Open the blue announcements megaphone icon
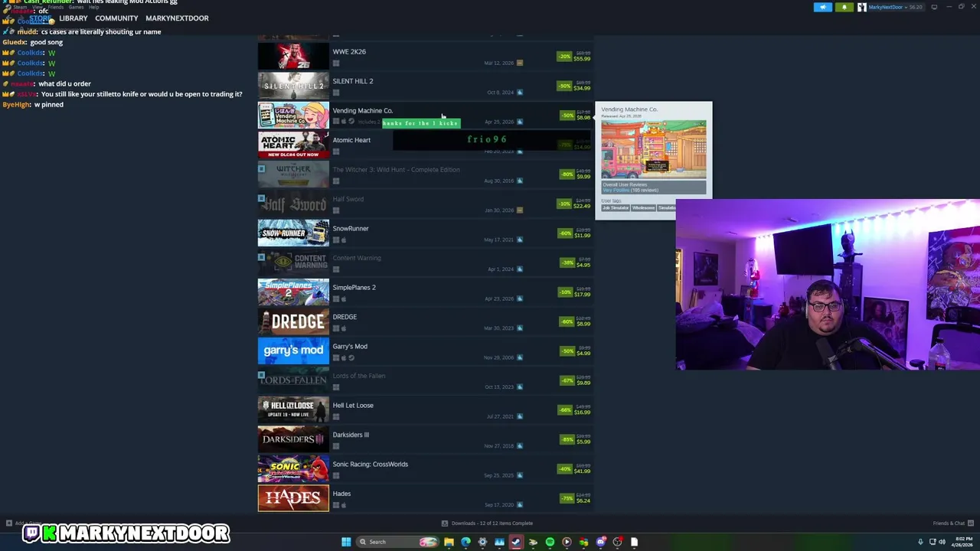Screen dimensions: 980x551 click(823, 7)
